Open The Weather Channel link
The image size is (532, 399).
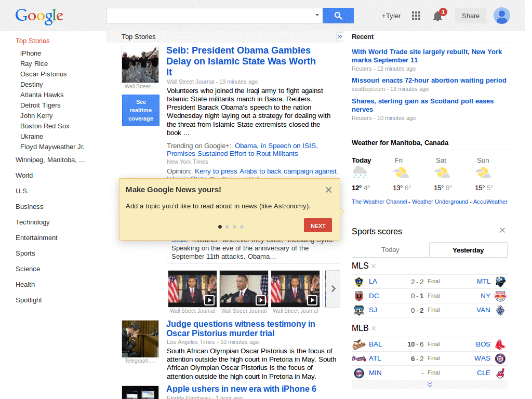pos(379,202)
